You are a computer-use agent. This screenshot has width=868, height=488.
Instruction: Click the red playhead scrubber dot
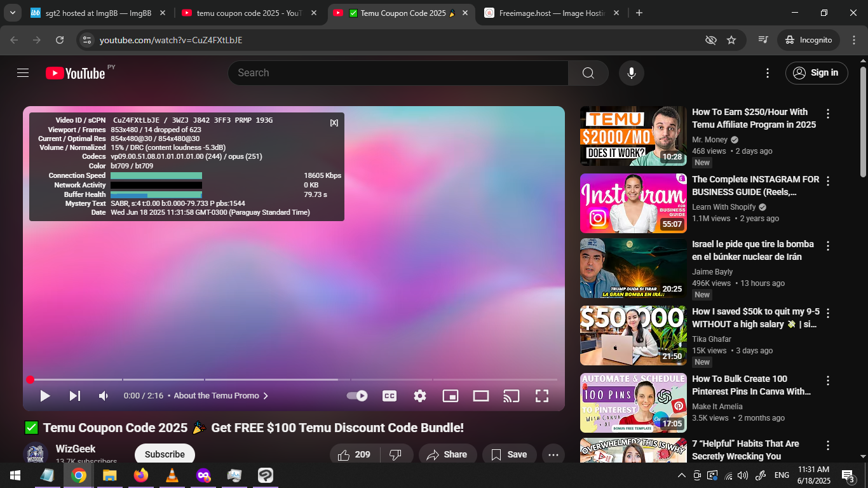pyautogui.click(x=30, y=380)
